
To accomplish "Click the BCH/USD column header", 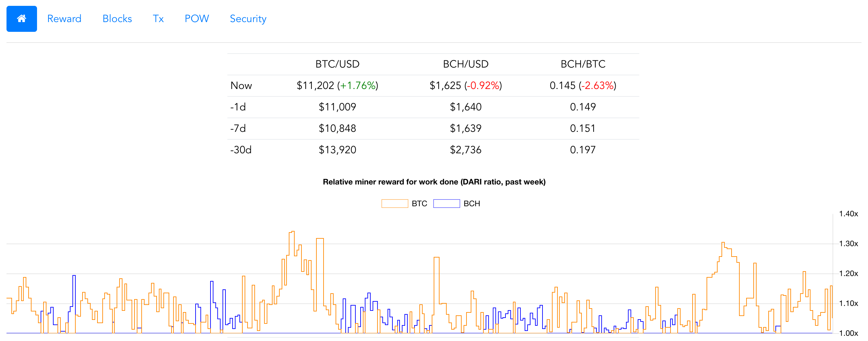I will (466, 64).
